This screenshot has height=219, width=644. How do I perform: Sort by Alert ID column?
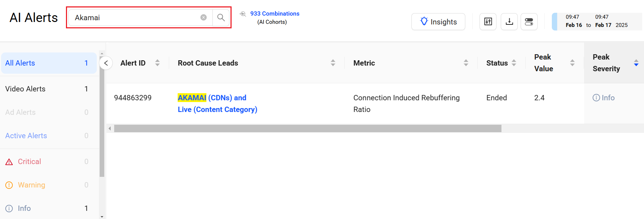coord(157,63)
